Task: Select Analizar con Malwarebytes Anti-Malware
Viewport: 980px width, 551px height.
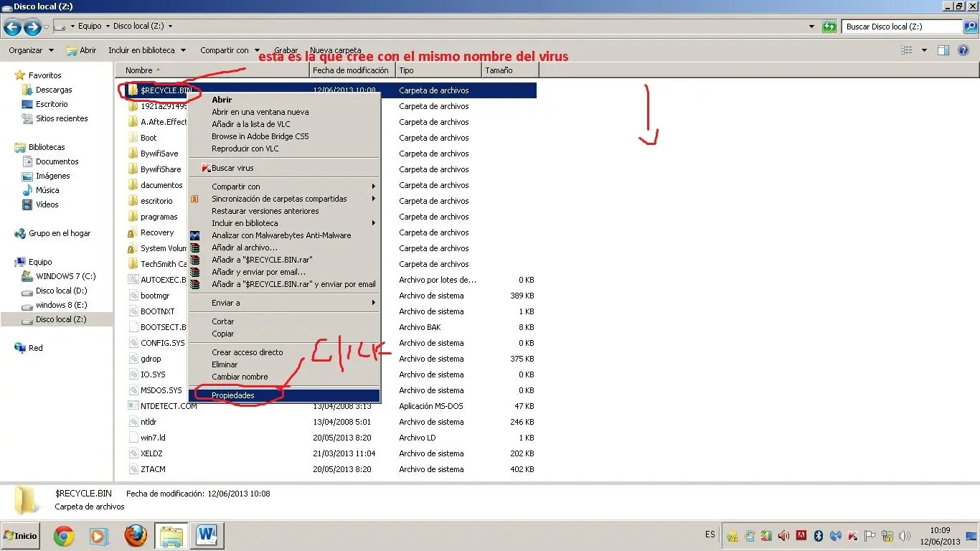Action: (284, 235)
